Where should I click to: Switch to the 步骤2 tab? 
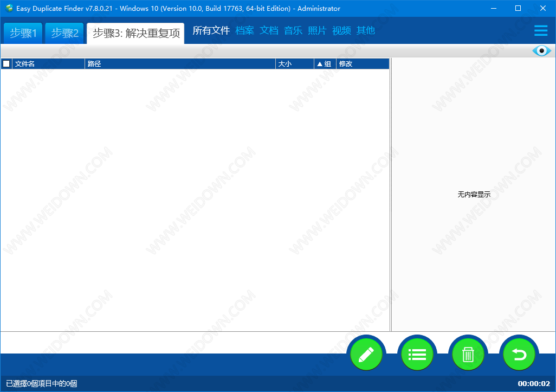point(64,33)
